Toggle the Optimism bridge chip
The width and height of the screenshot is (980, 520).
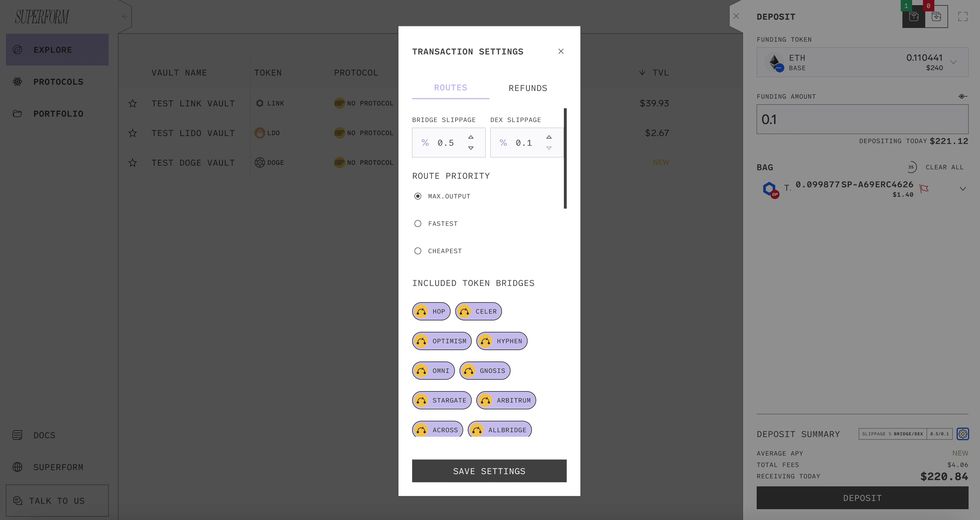[x=442, y=341]
